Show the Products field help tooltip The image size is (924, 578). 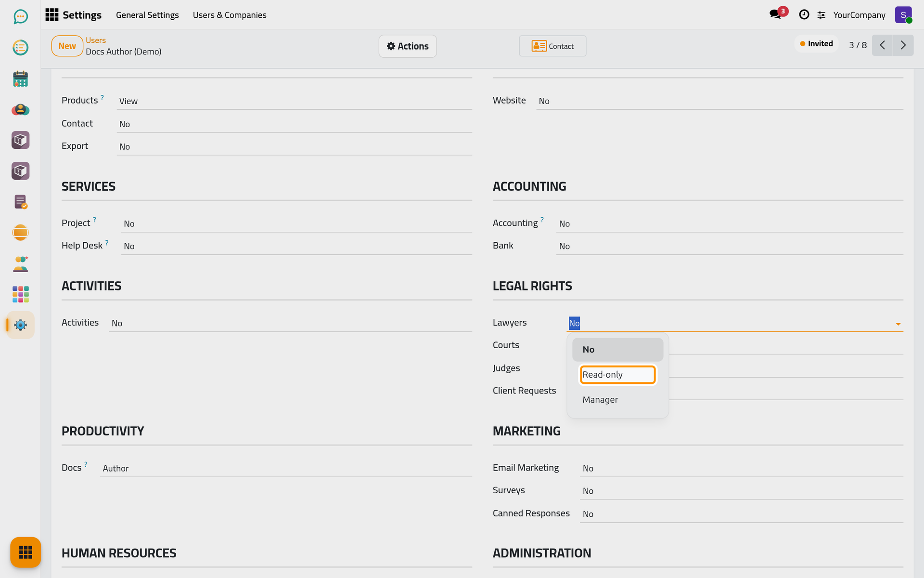[x=102, y=97]
